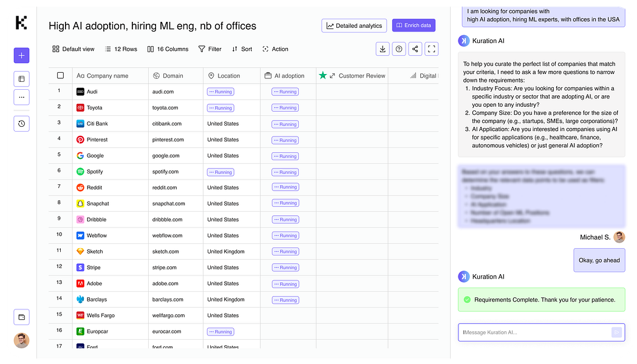Click the Snapchat logo icon
Image resolution: width=637 pixels, height=364 pixels.
(80, 204)
